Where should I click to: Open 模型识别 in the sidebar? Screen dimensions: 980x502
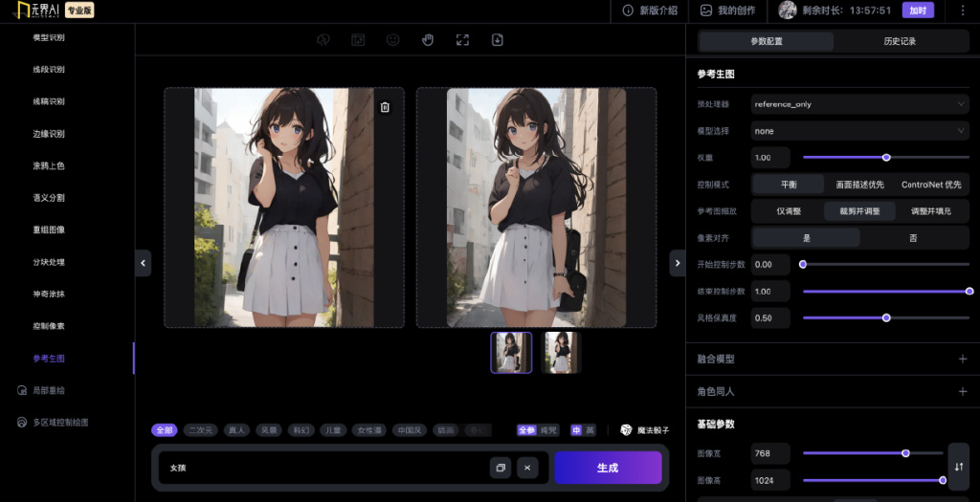pos(49,37)
